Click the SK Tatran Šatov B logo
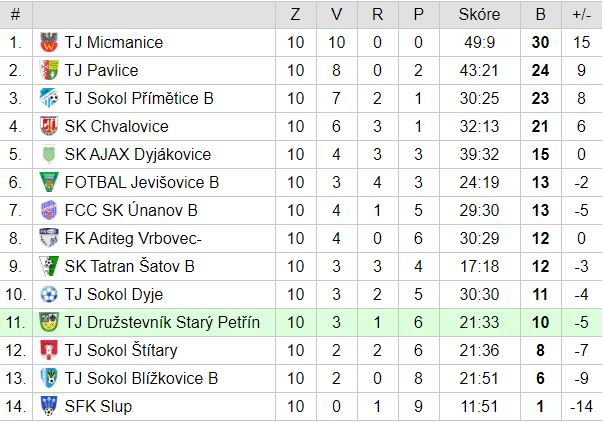This screenshot has width=603, height=424. [x=49, y=266]
